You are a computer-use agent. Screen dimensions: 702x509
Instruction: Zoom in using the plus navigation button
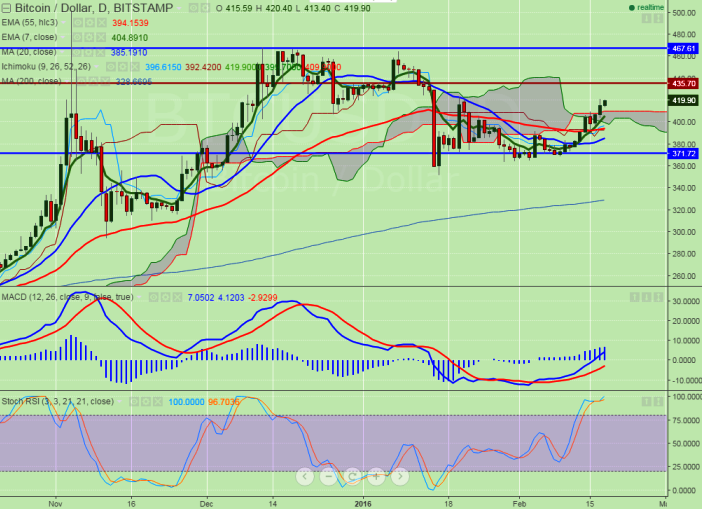point(376,477)
